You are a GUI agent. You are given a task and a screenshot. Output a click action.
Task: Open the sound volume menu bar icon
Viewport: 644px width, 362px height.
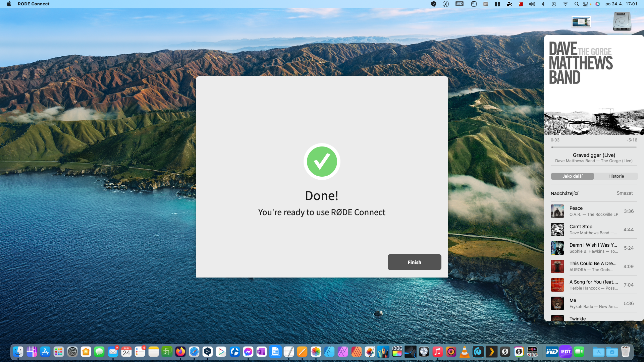click(532, 4)
